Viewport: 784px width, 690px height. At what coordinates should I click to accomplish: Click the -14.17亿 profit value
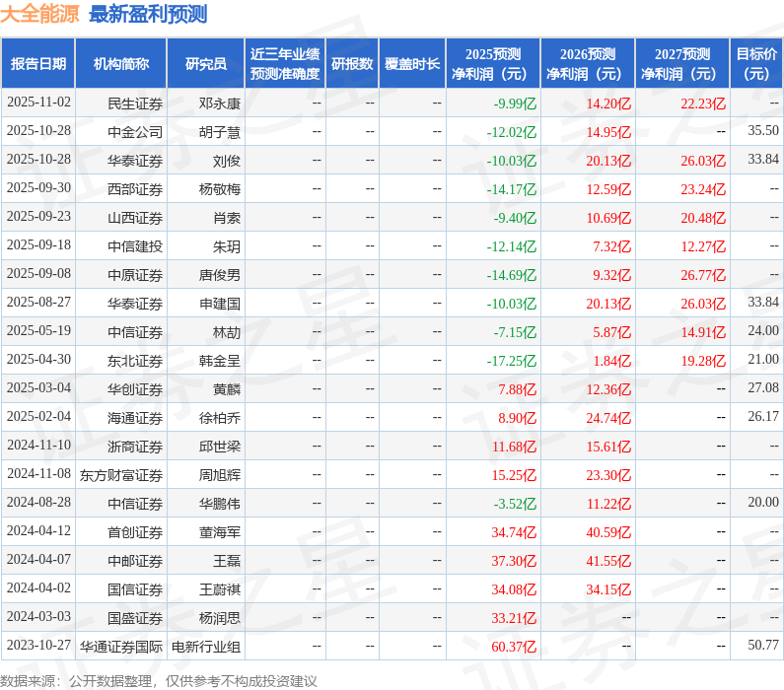pos(511,189)
